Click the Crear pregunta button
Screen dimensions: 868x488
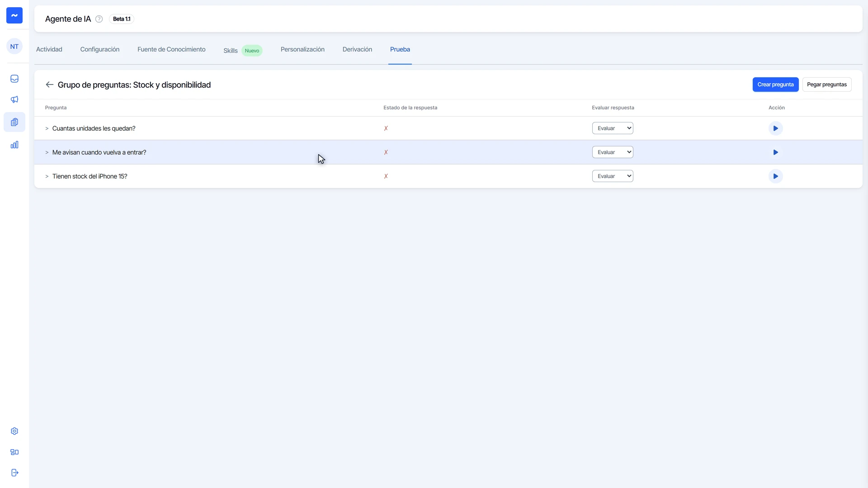coord(775,84)
